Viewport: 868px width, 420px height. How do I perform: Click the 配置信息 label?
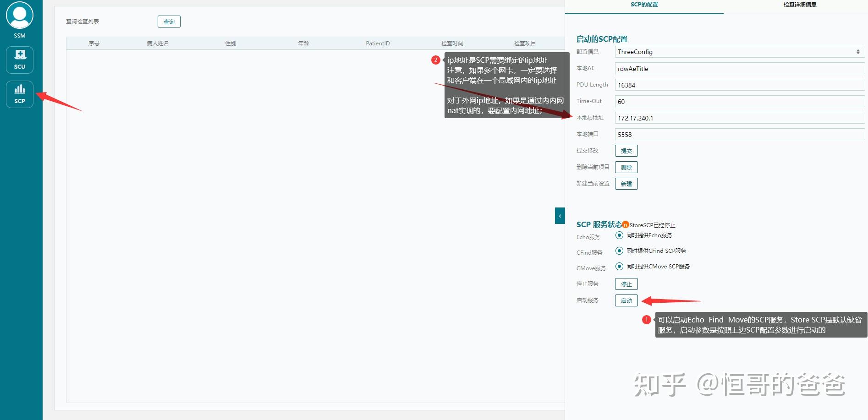[x=588, y=52]
